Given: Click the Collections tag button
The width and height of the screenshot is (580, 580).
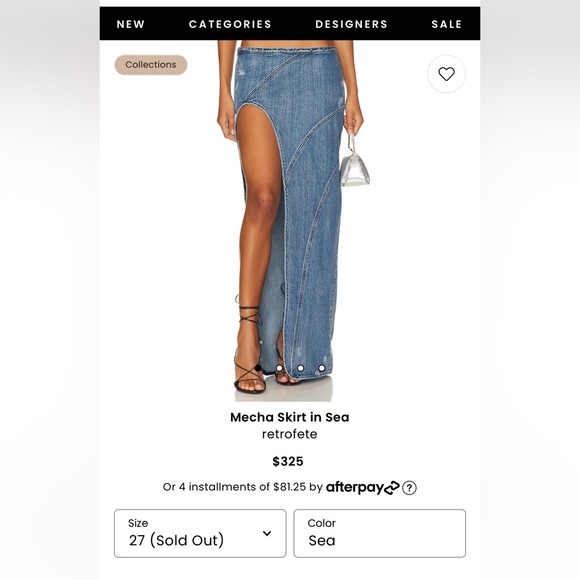Looking at the screenshot, I should 151,65.
